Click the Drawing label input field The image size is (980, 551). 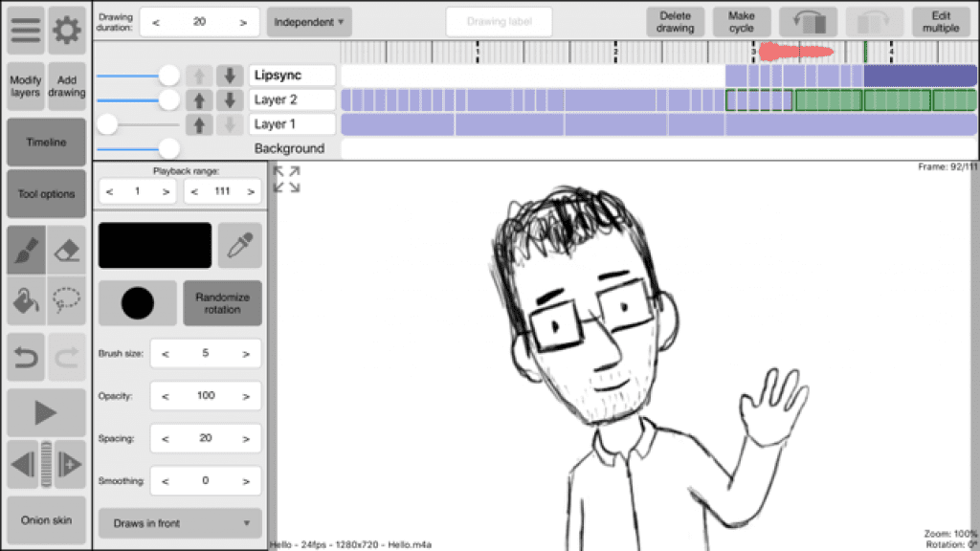[x=499, y=21]
